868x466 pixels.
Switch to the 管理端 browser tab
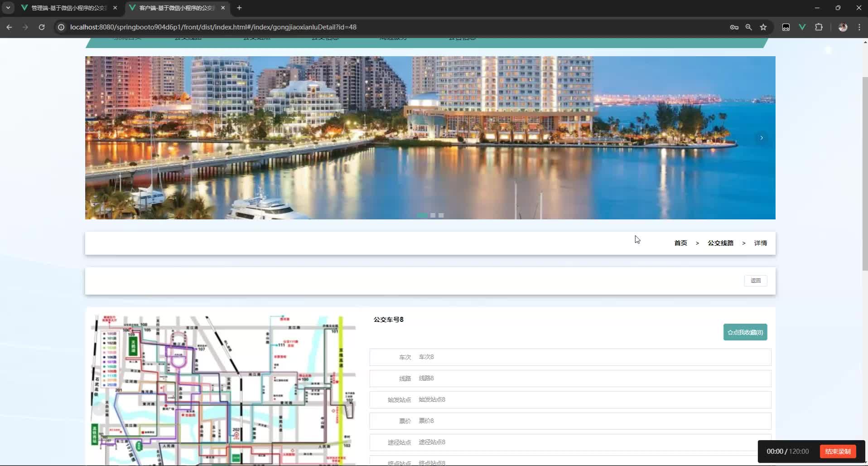69,8
